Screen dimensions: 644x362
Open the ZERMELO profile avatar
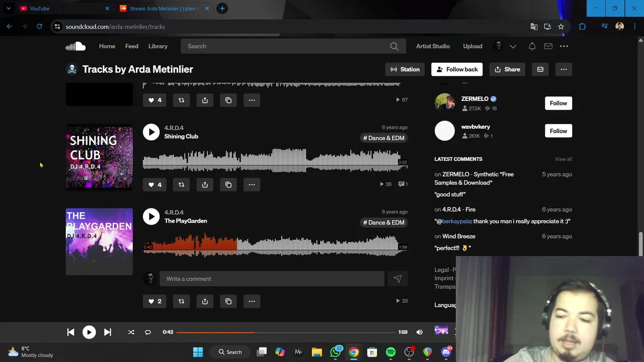[x=445, y=103]
